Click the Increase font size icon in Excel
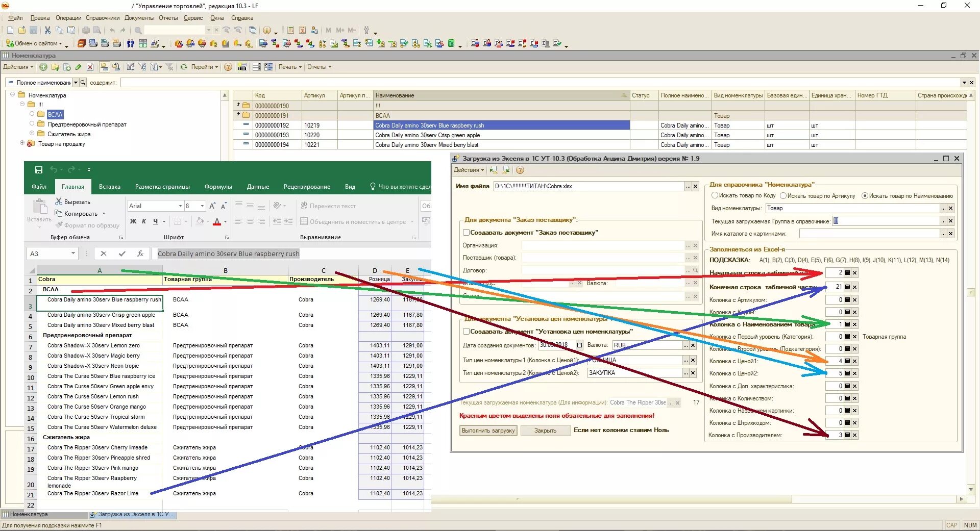 pos(212,206)
